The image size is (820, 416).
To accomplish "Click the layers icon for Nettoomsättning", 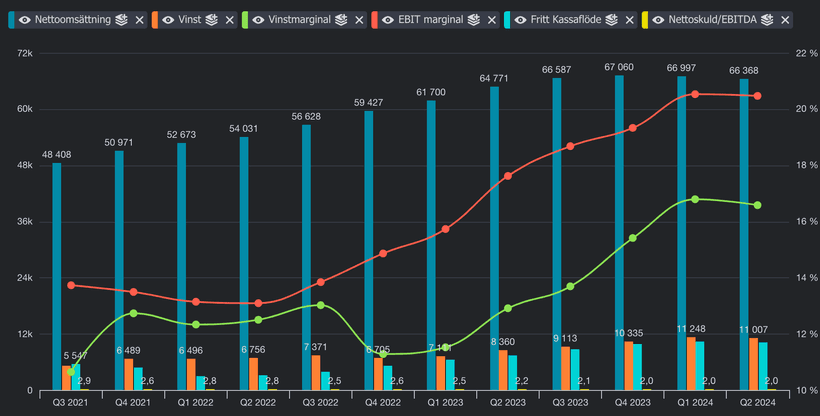I will [x=121, y=20].
